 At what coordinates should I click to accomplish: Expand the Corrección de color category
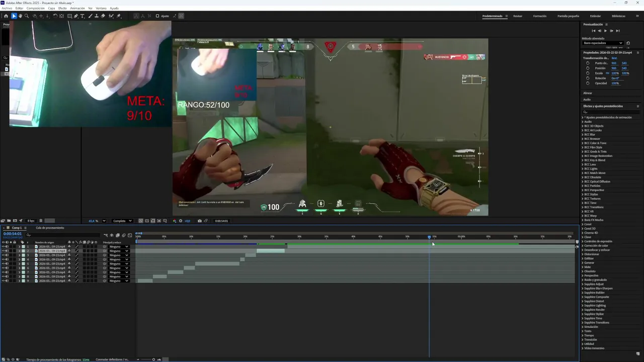pos(583,246)
